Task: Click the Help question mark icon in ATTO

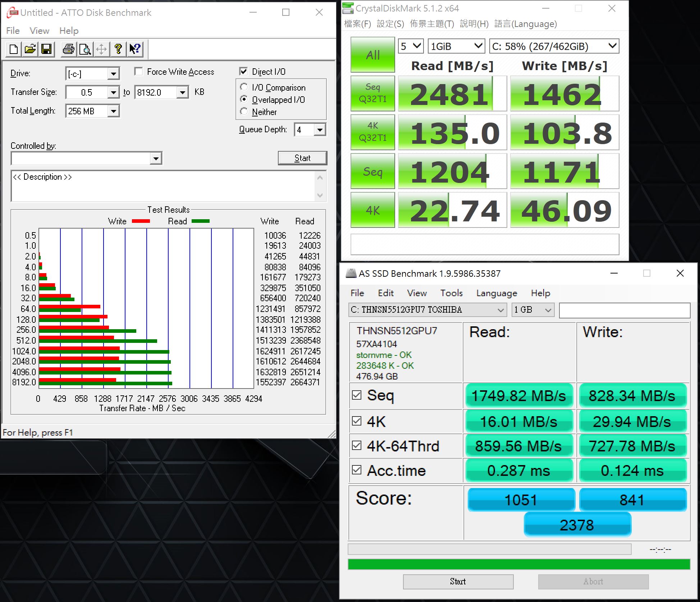Action: click(118, 49)
